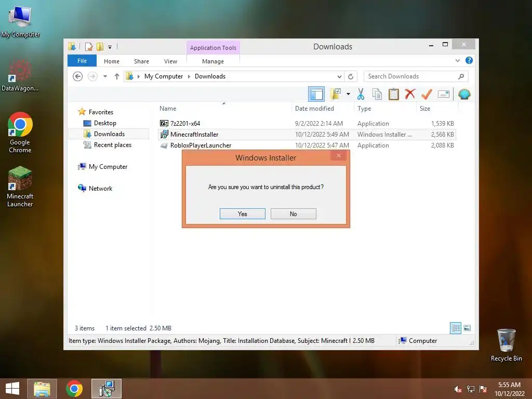Open the Manage ribbon tab
532x399 pixels.
click(x=212, y=61)
